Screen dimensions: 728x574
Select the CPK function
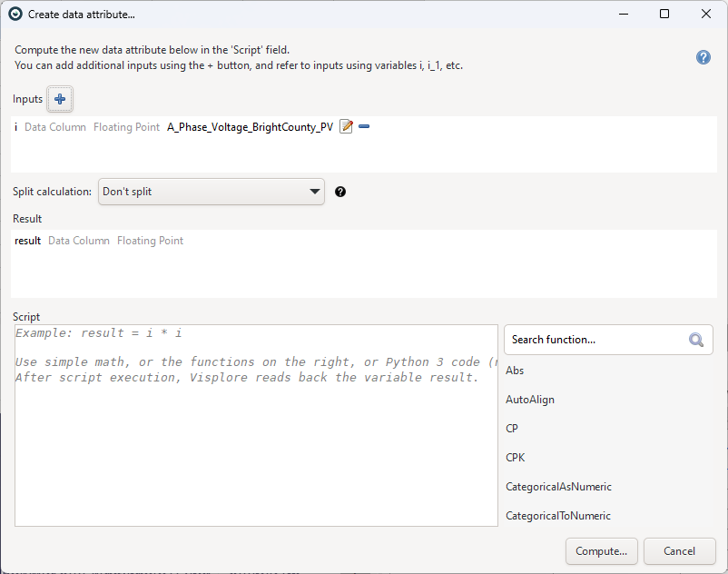click(515, 458)
